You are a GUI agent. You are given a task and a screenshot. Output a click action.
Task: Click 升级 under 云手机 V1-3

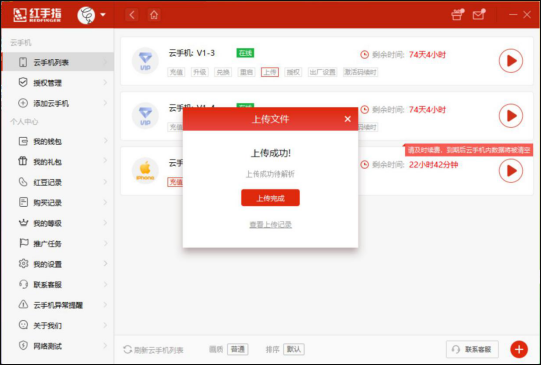(x=199, y=72)
